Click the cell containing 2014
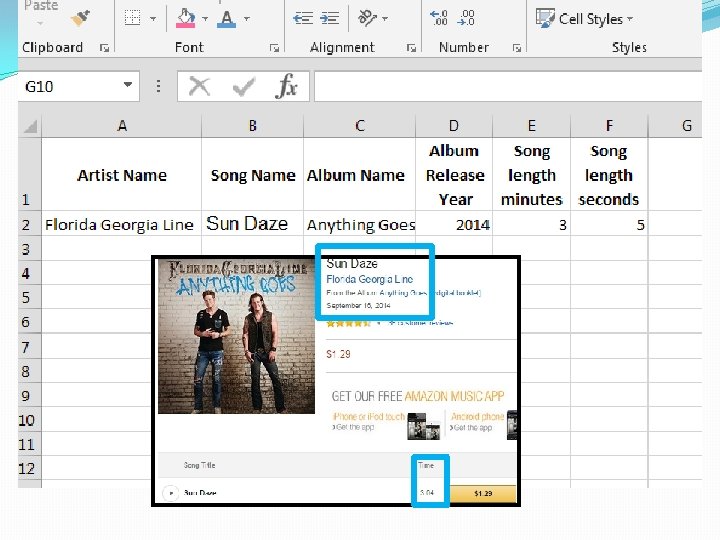Image resolution: width=720 pixels, height=540 pixels. tap(454, 224)
